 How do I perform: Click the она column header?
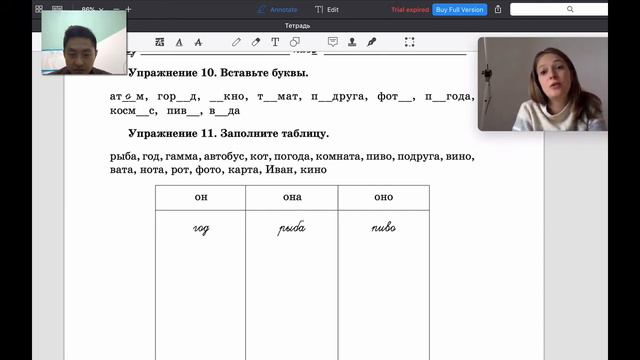292,198
